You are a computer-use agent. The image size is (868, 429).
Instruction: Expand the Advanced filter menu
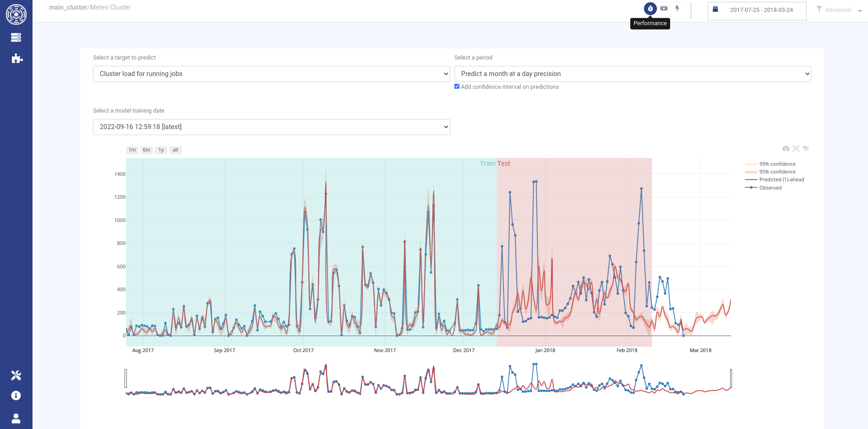(839, 10)
